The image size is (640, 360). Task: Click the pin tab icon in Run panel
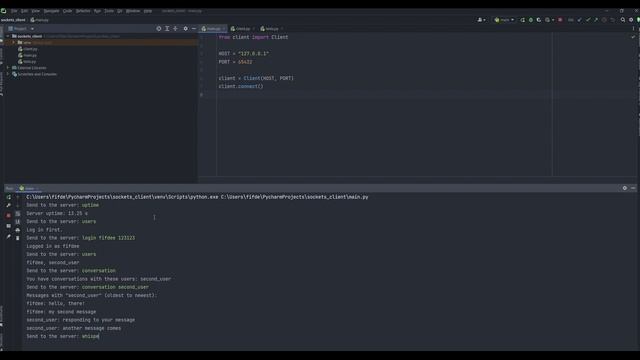9,236
